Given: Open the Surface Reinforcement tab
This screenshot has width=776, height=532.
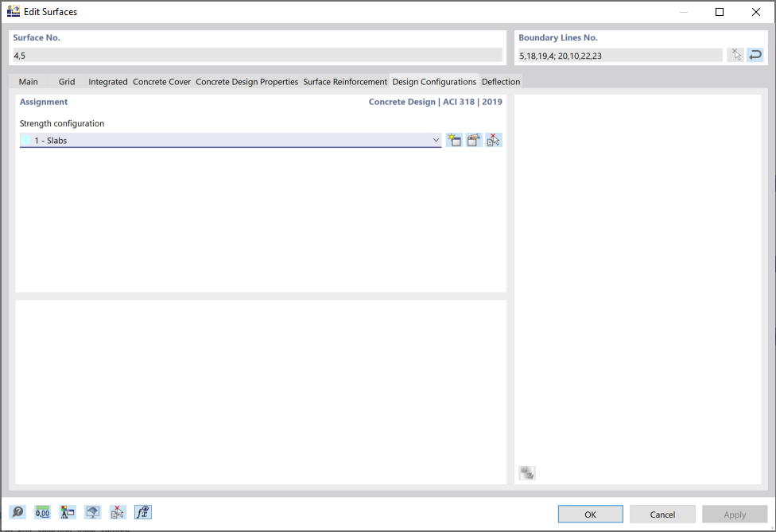Looking at the screenshot, I should click(x=345, y=82).
